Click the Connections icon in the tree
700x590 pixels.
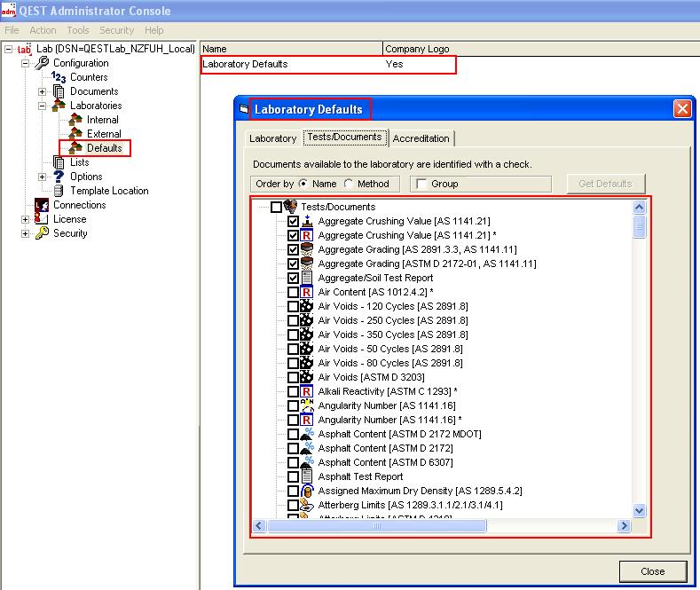click(41, 205)
